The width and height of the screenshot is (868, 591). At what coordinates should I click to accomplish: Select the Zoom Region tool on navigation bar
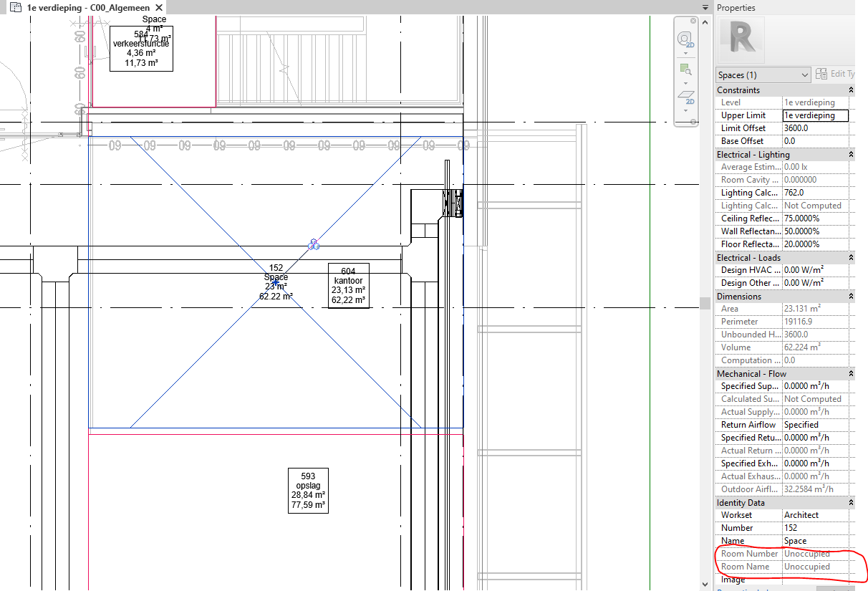coord(685,69)
